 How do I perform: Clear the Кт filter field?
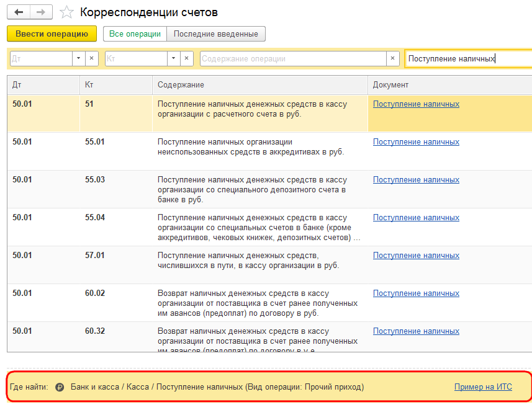(186, 58)
